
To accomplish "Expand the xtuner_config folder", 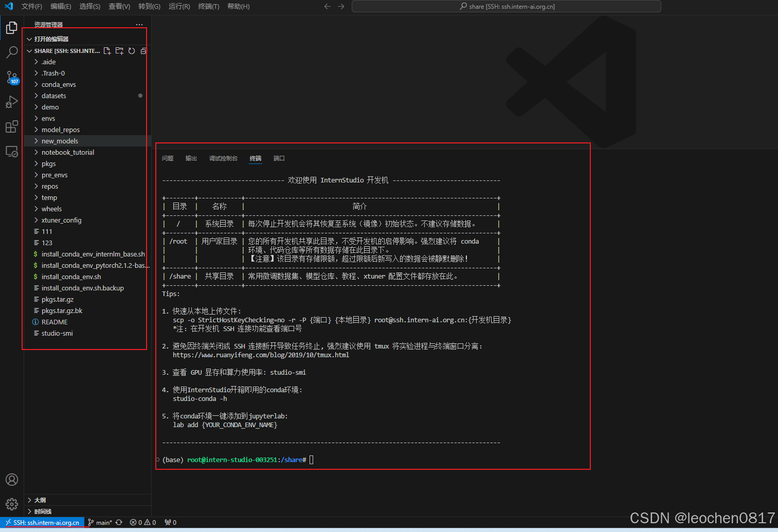I will click(87, 220).
